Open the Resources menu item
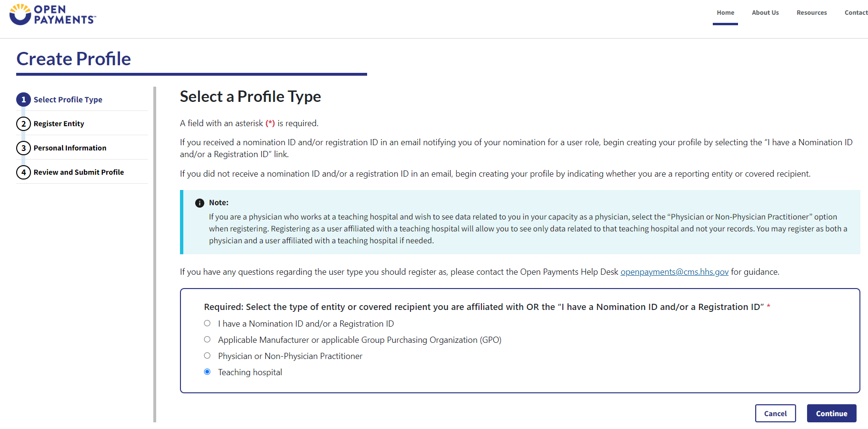The width and height of the screenshot is (868, 429). (x=811, y=13)
